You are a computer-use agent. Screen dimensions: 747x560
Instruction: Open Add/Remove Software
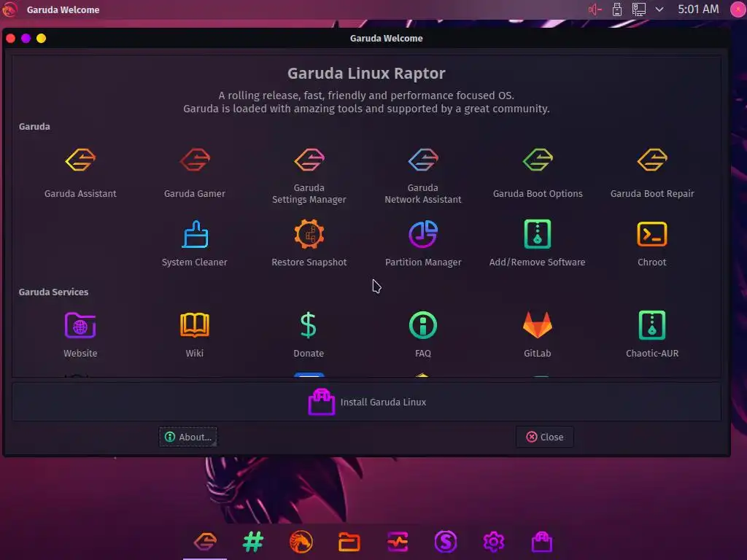coord(538,244)
